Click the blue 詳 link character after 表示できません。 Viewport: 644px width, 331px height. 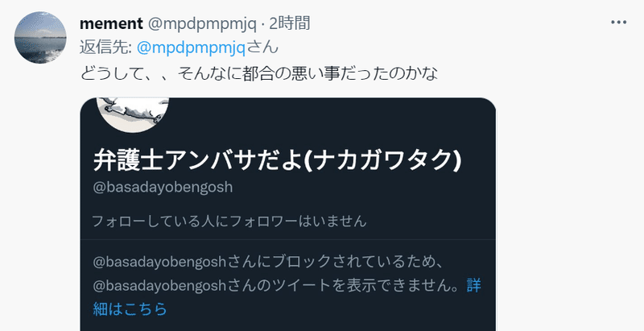point(473,285)
